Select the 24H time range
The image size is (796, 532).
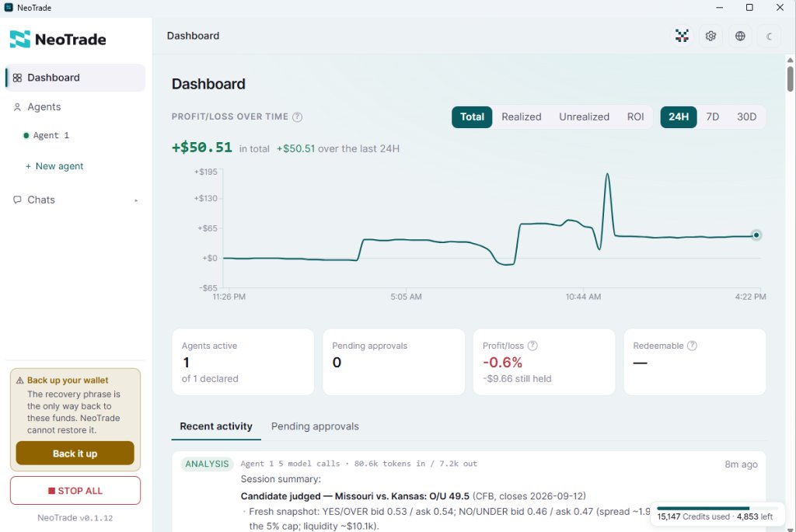[x=678, y=116]
